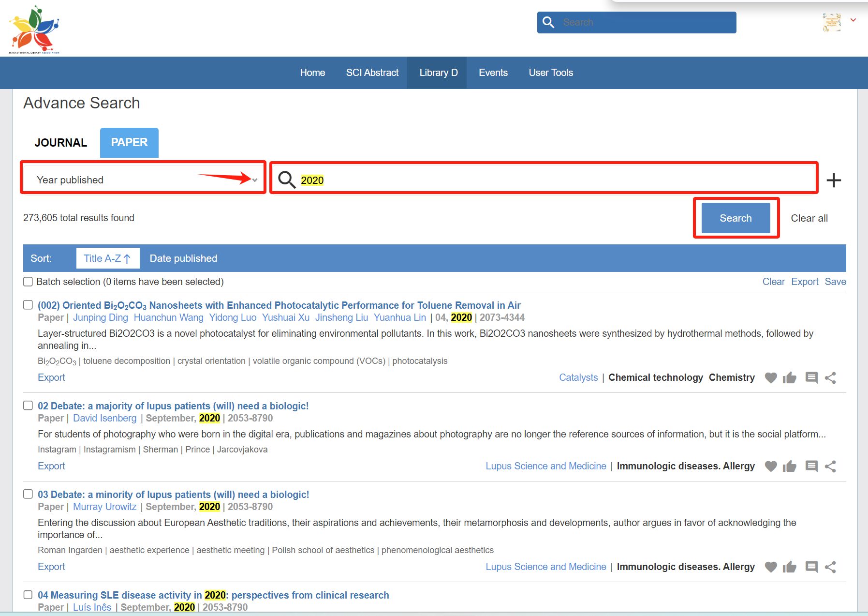Toggle the Batch selection checkbox
Viewport: 868px width, 616px height.
tap(29, 282)
